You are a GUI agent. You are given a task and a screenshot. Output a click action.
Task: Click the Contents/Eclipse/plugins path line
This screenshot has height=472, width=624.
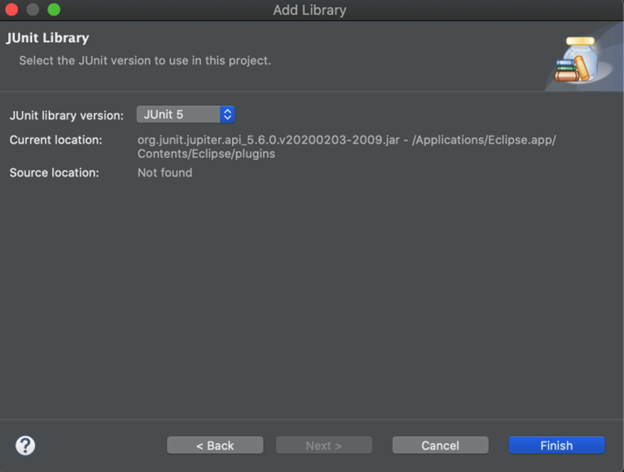pyautogui.click(x=206, y=154)
